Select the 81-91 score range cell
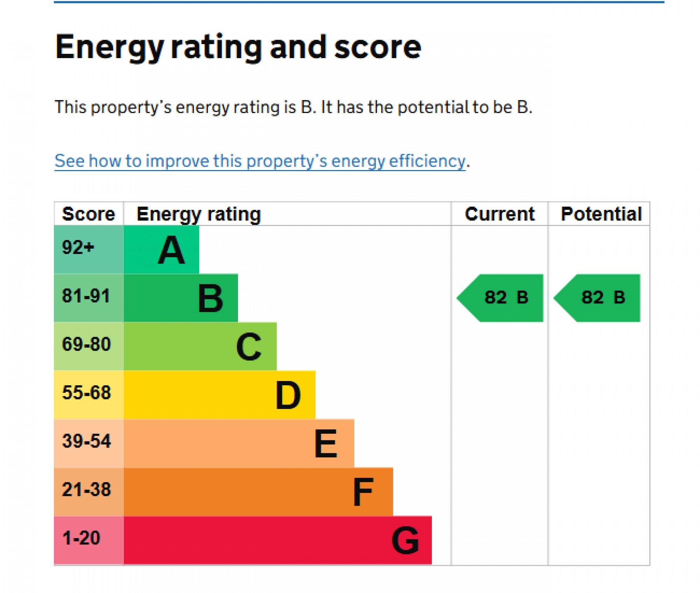The height and width of the screenshot is (593, 700). (x=89, y=298)
